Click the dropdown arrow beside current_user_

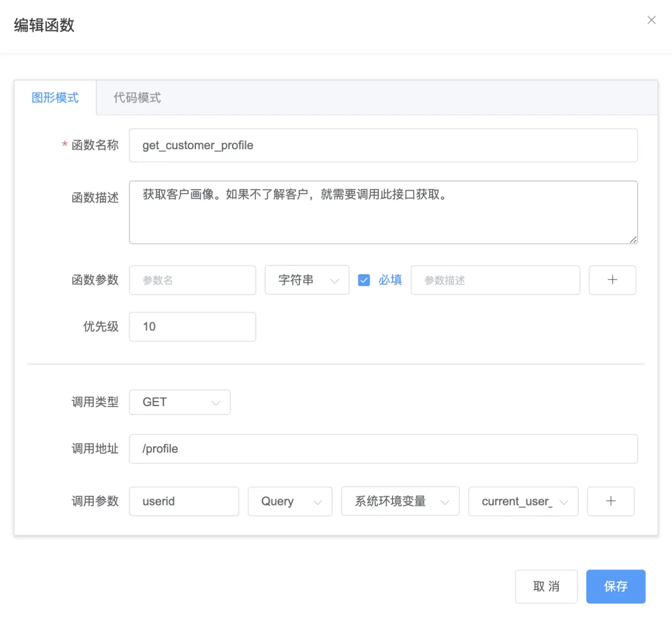(x=562, y=501)
